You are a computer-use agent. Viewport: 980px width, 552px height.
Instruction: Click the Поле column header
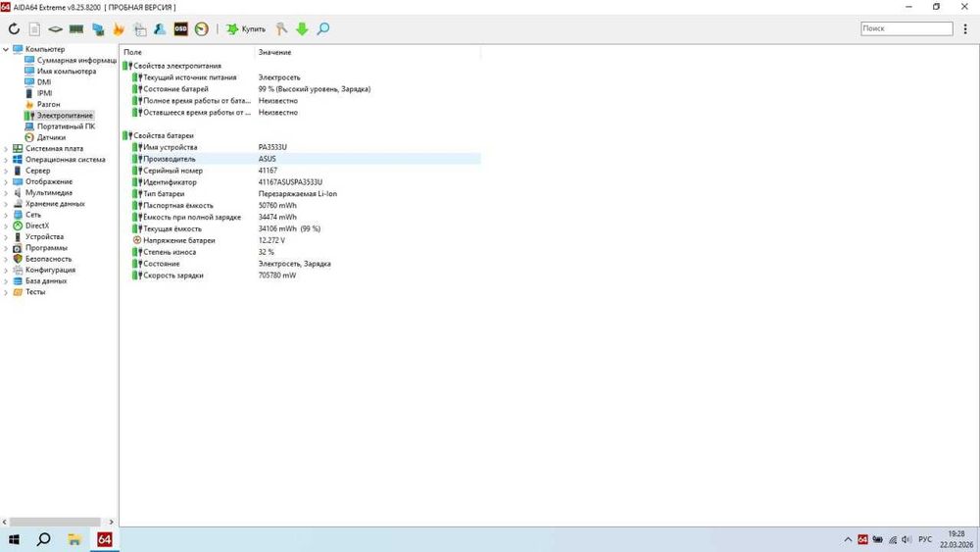pos(187,53)
